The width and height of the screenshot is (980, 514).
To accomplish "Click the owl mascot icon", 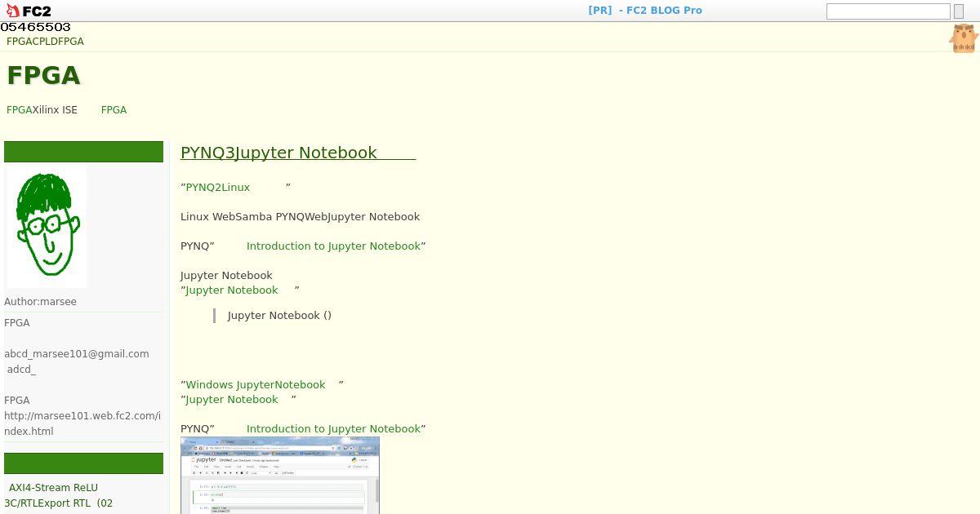I will click(x=964, y=38).
